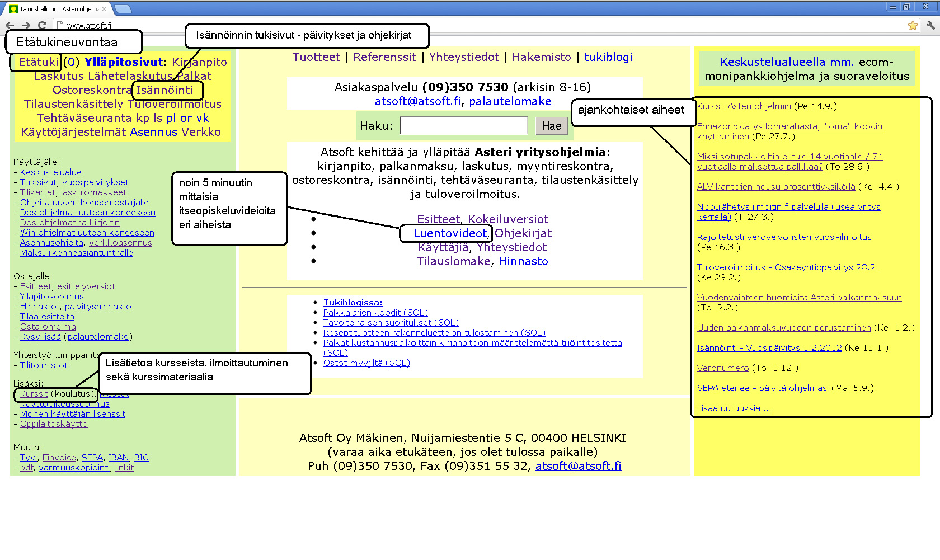Screen dimensions: 940x560
Task: Open Kurssit Asteri ohjelmiin news link
Action: [x=744, y=106]
